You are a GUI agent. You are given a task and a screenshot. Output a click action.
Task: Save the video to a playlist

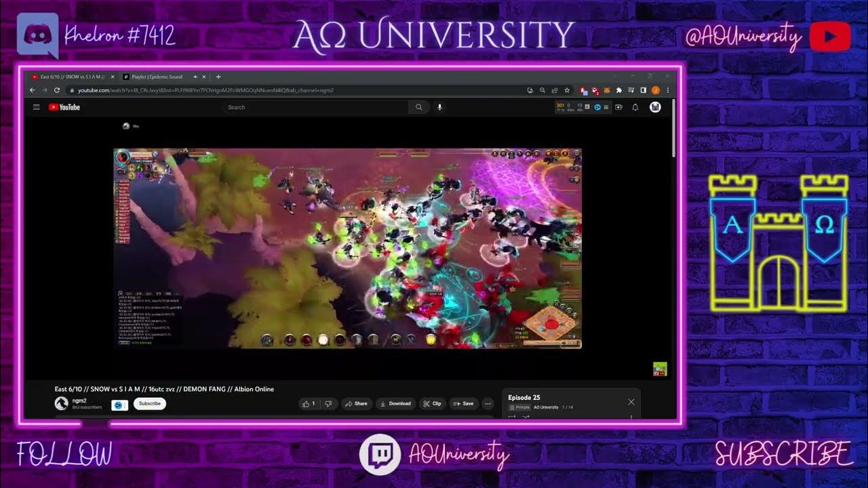tap(463, 403)
